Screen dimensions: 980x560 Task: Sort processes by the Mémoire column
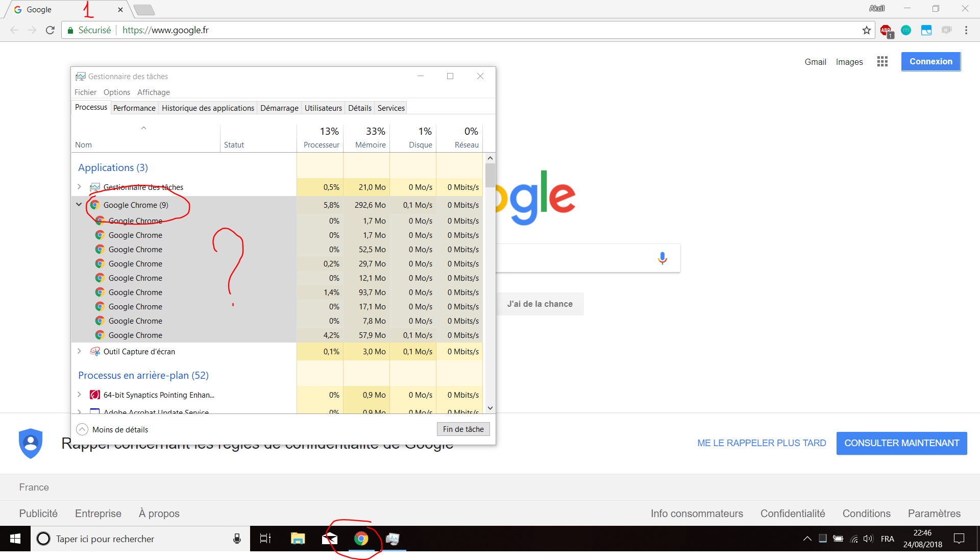366,138
